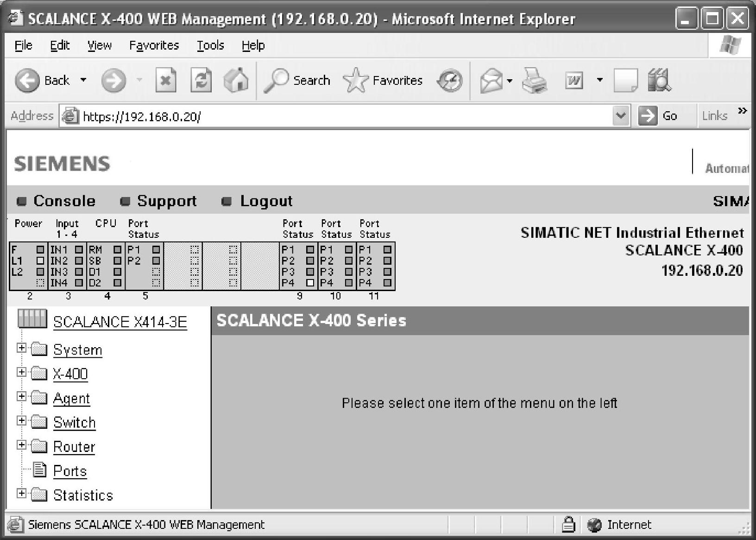
Task: Open the Research books icon
Action: click(659, 80)
